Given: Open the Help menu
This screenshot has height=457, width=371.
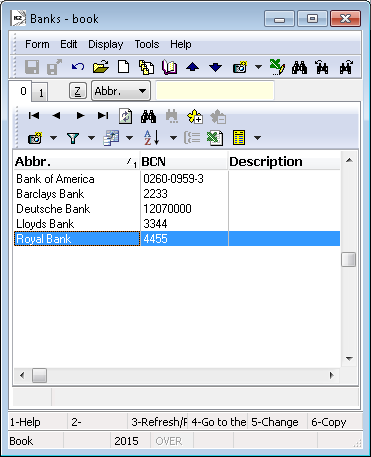Looking at the screenshot, I should [x=181, y=44].
